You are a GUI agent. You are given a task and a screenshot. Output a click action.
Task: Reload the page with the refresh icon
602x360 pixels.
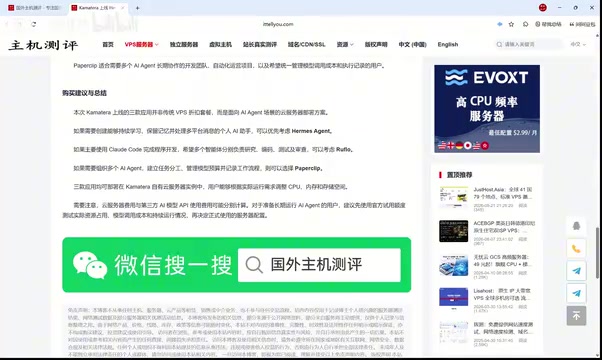[34, 24]
